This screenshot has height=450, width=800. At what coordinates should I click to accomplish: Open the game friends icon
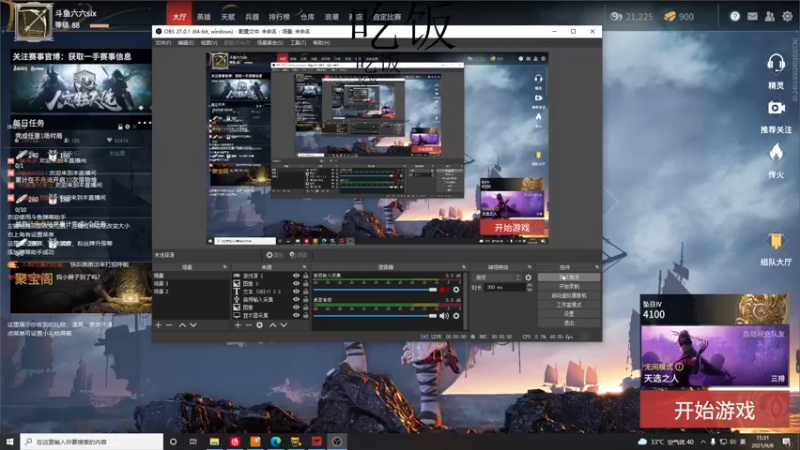pos(769,16)
